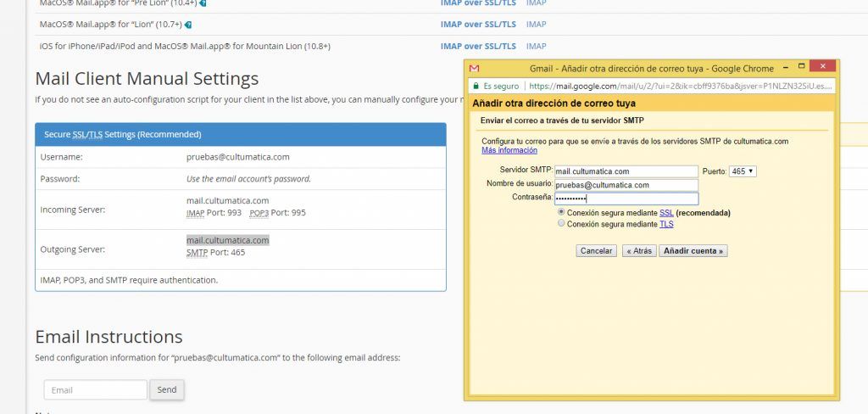
Task: Click the SSL hyperlink in the dialog
Action: click(x=666, y=213)
